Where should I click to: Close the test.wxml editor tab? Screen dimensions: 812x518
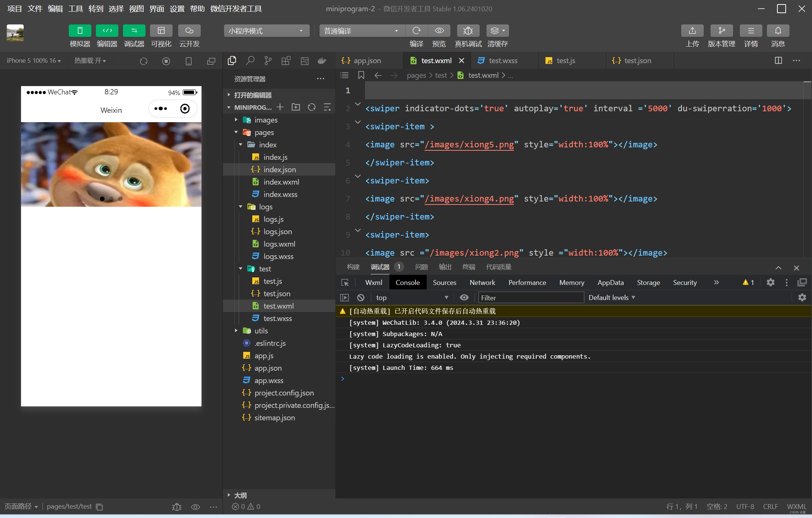tap(462, 61)
